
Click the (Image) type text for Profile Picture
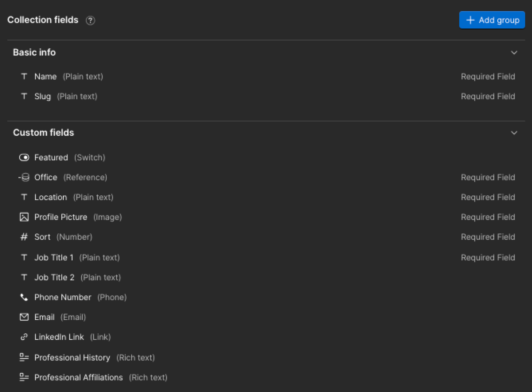(x=108, y=217)
